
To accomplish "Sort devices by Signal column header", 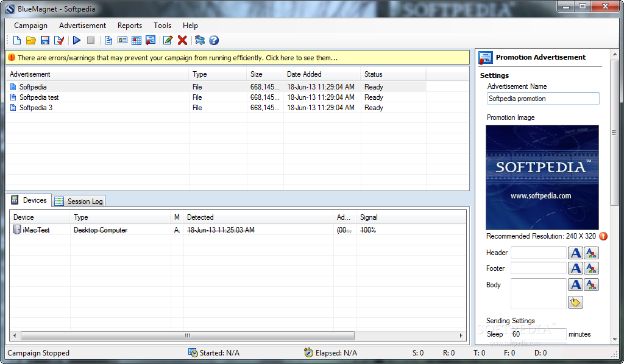I will point(411,217).
